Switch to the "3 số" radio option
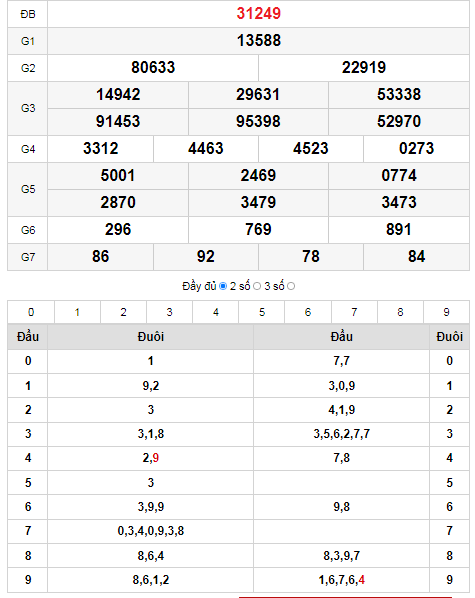This screenshot has width=475, height=598. coord(291,286)
